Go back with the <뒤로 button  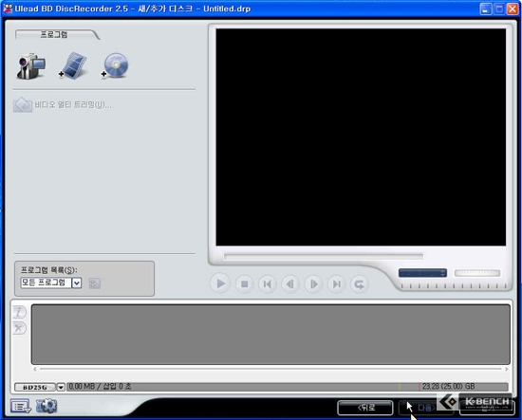(365, 408)
